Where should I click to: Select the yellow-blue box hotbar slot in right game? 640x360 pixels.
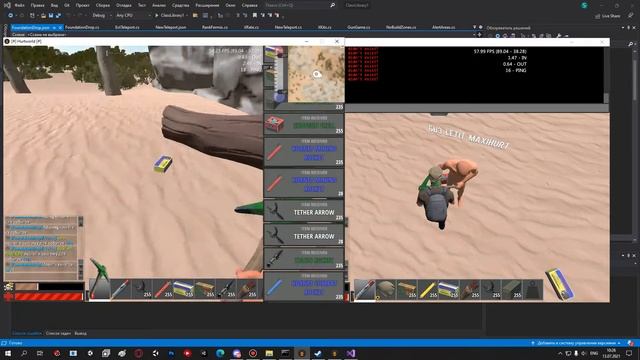click(449, 290)
